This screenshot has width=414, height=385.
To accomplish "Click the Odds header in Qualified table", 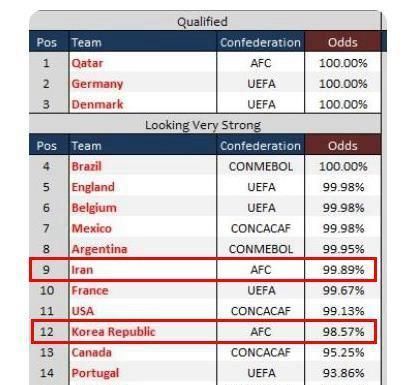I will (343, 42).
